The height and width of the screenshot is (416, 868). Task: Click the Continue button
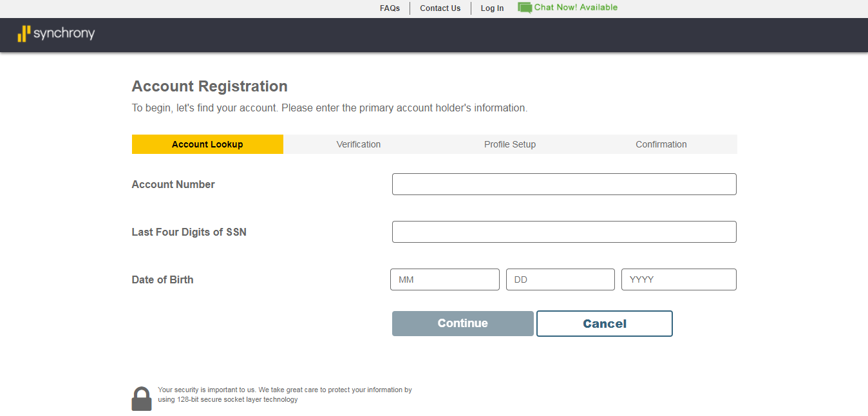tap(463, 323)
